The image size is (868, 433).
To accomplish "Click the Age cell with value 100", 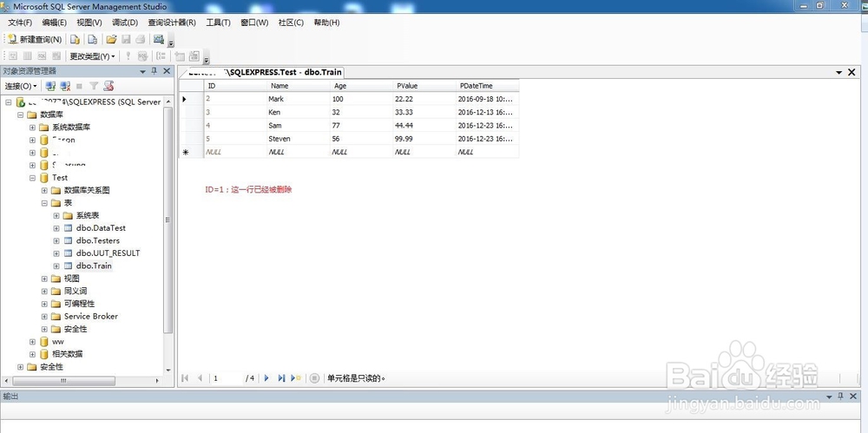I will (361, 99).
